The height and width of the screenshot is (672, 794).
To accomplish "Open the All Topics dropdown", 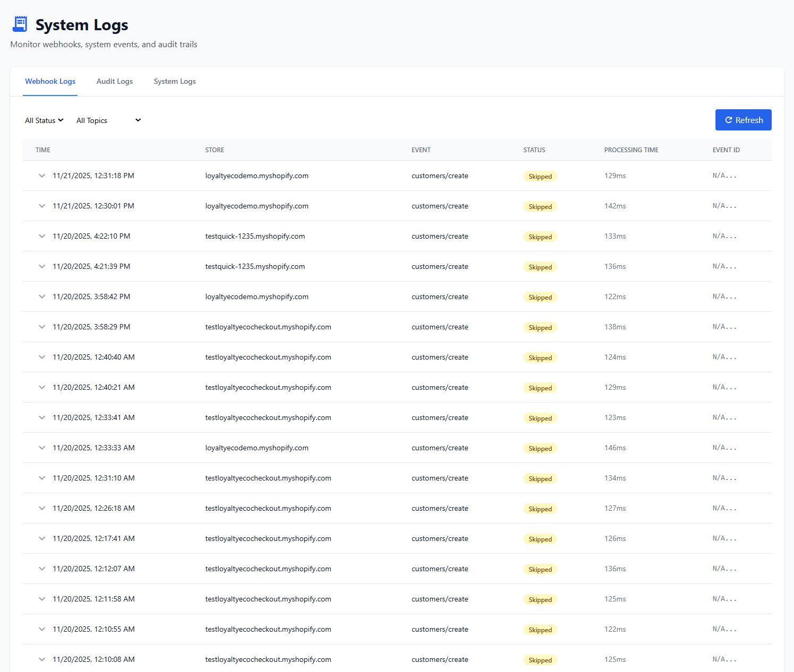I will click(x=109, y=120).
